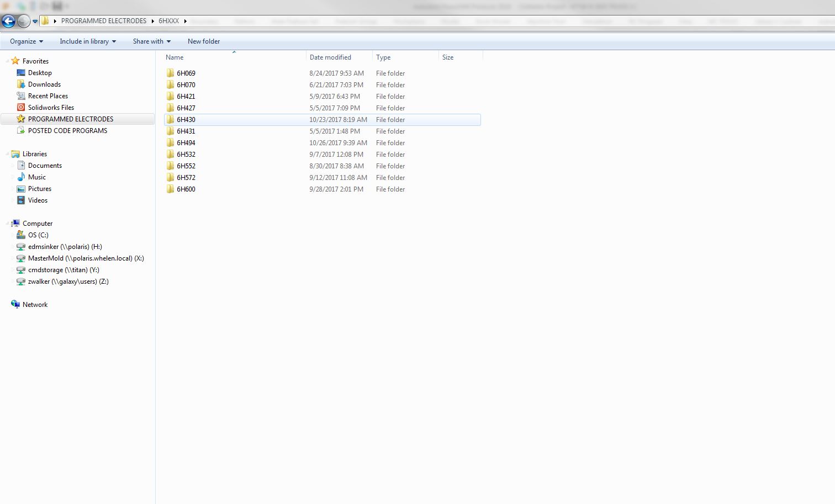835x504 pixels.
Task: Open the Share with dropdown
Action: coord(151,41)
